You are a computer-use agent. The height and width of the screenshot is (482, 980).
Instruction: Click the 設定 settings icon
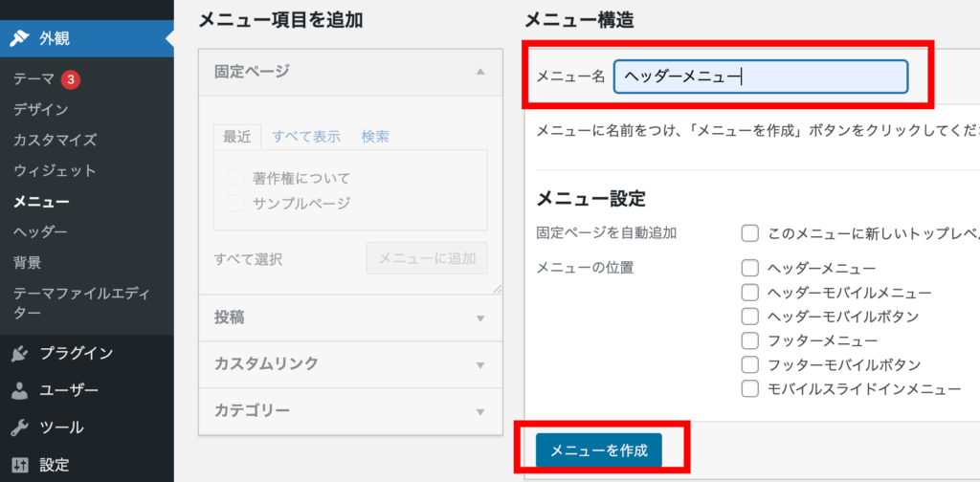[x=18, y=466]
